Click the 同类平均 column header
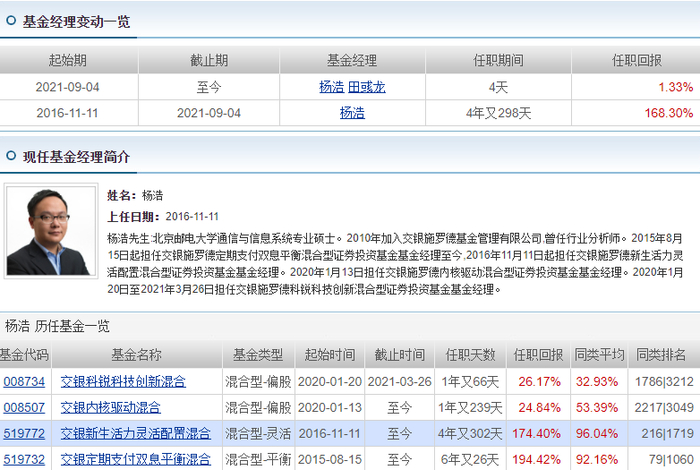700x470 pixels. tap(599, 355)
